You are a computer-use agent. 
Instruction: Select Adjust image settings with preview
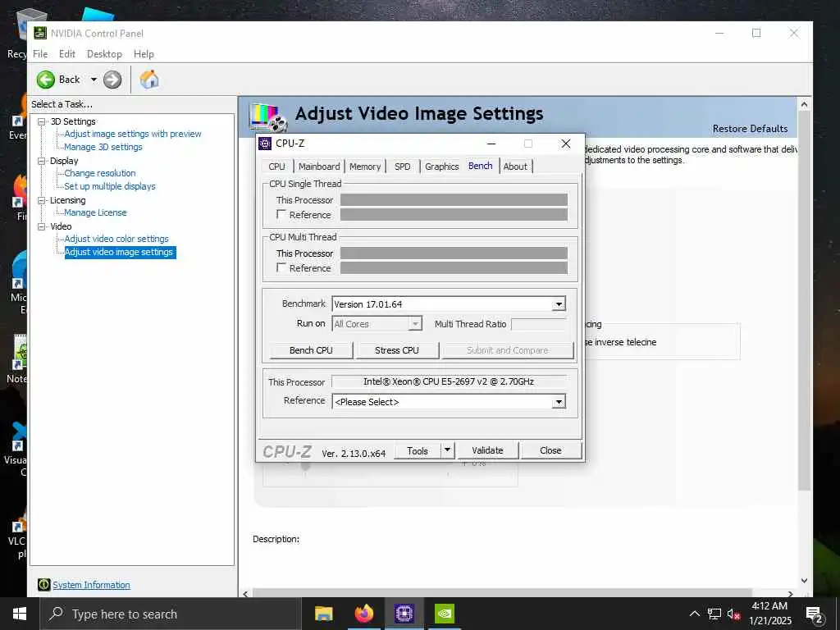(133, 134)
